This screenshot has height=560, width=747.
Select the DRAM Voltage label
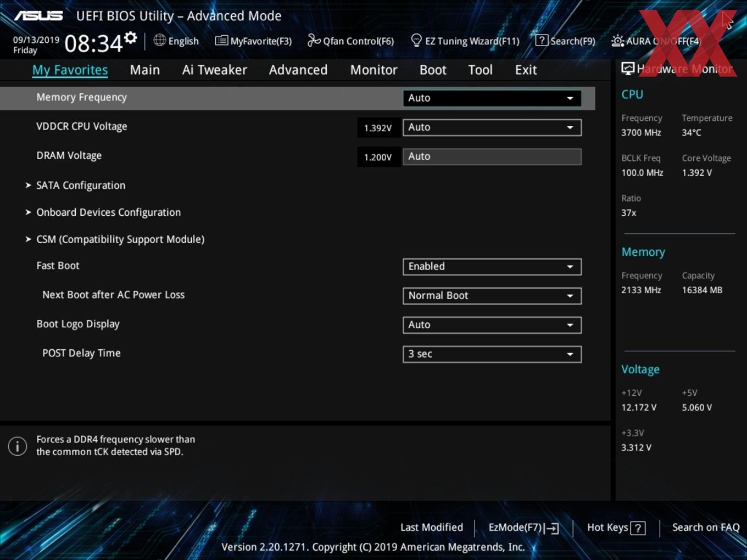click(69, 156)
